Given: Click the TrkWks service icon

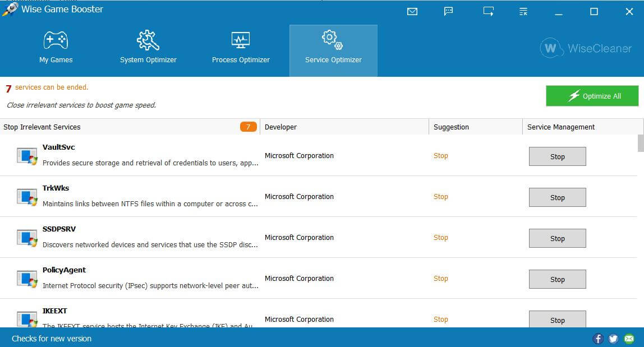Looking at the screenshot, I should coord(27,197).
